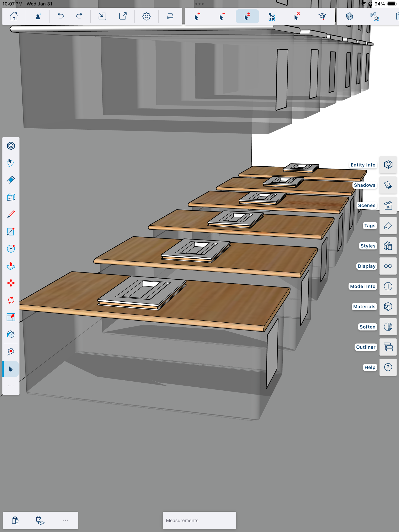Select the Paint Bucket tool
Screen dimensions: 399x532
tap(11, 334)
